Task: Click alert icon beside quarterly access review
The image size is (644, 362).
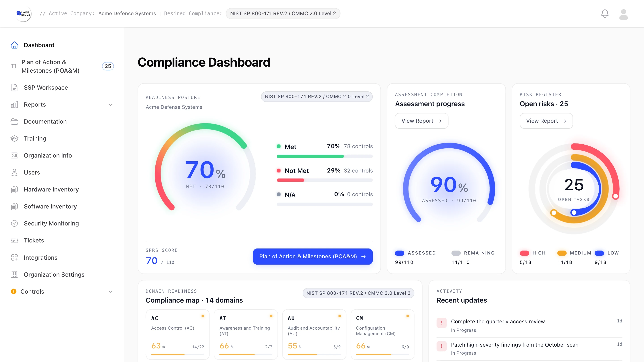Action: coord(441,322)
